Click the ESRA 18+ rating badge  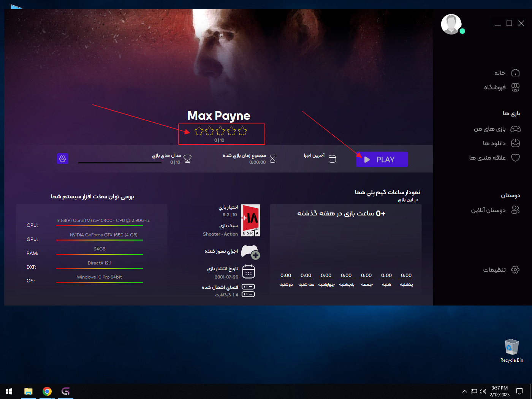(251, 220)
